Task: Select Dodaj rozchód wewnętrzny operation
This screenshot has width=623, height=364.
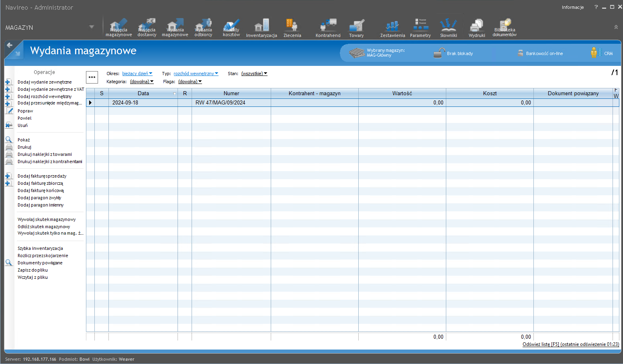Action: tap(45, 96)
